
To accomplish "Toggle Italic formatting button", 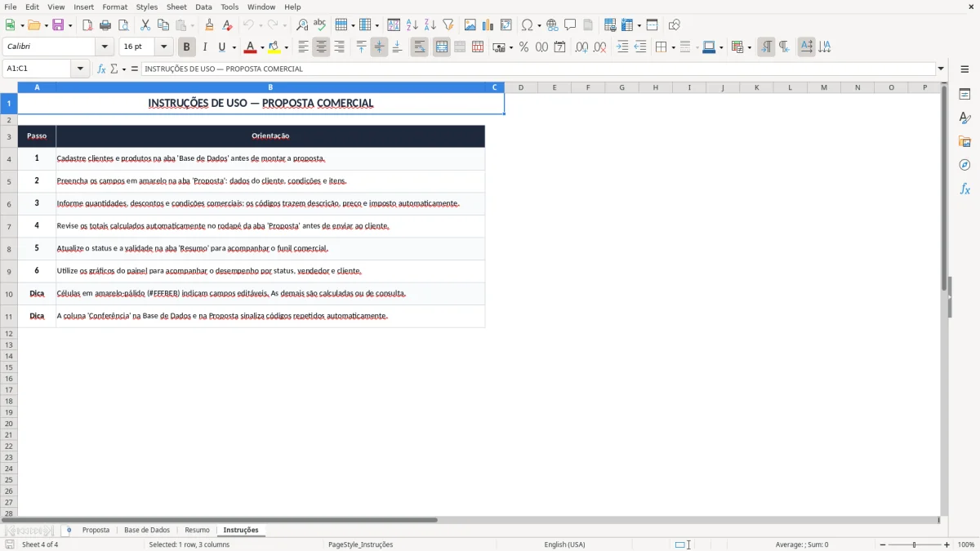I will [x=205, y=47].
